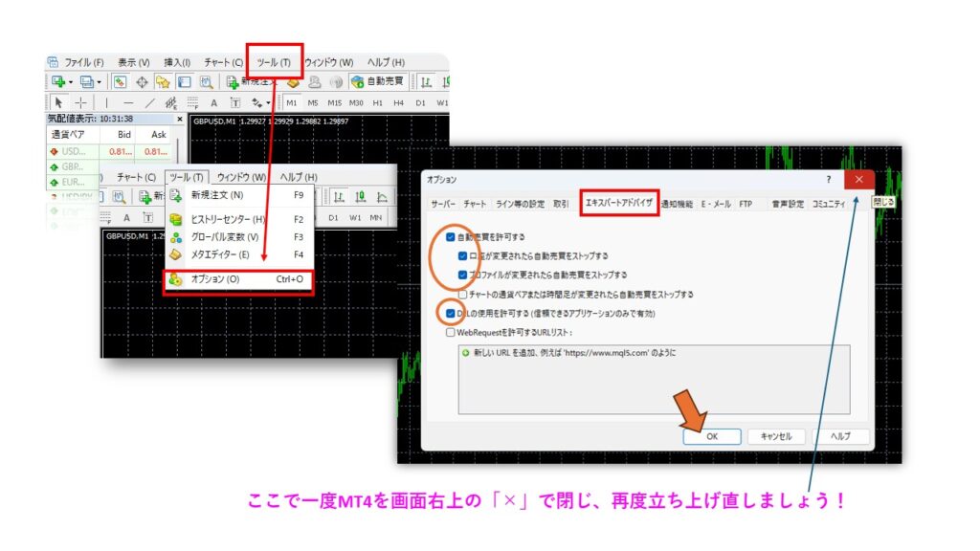Image resolution: width=980 pixels, height=551 pixels.
Task: Pick the vertical line drawing tool
Action: [106, 102]
